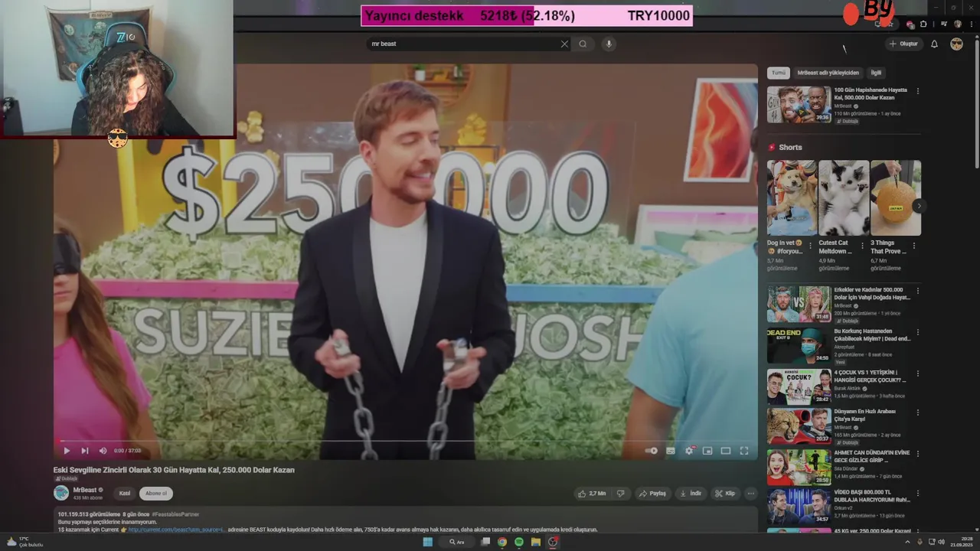Start voice search with microphone
The height and width of the screenshot is (551, 980).
[x=609, y=44]
